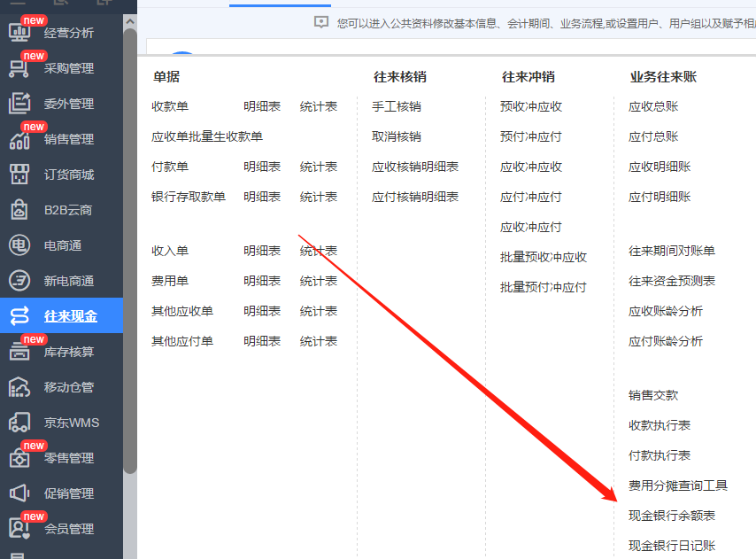Open 现金银行余额表
756x559 pixels.
(x=672, y=516)
